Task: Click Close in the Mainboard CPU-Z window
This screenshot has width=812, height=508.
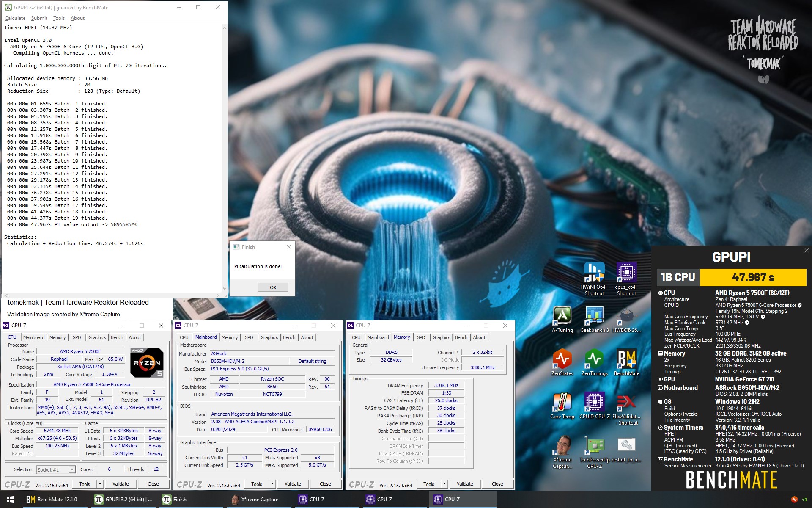Action: [x=325, y=484]
